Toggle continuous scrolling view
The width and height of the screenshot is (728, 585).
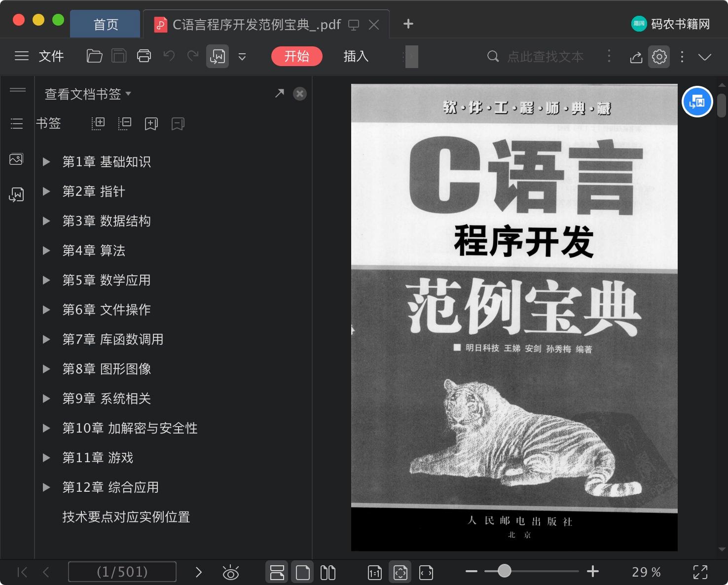[x=277, y=572]
